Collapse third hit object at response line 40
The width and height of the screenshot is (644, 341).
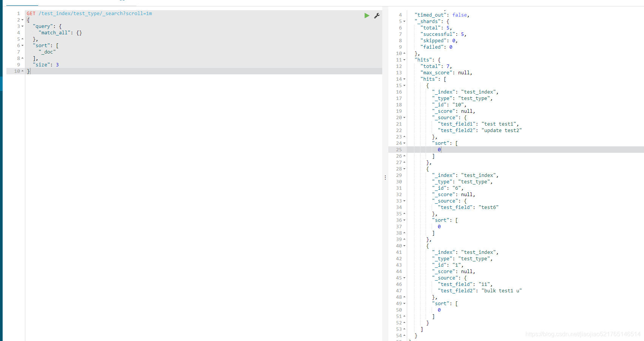[x=405, y=246]
